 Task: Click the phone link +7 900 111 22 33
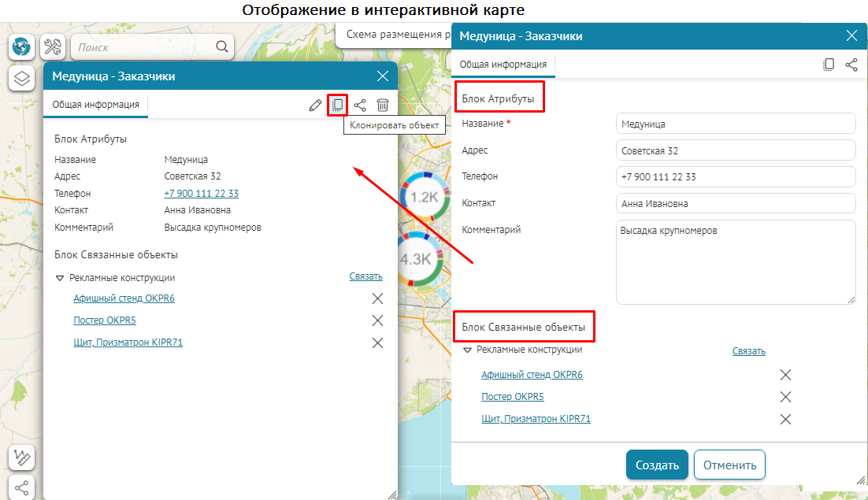tap(201, 193)
